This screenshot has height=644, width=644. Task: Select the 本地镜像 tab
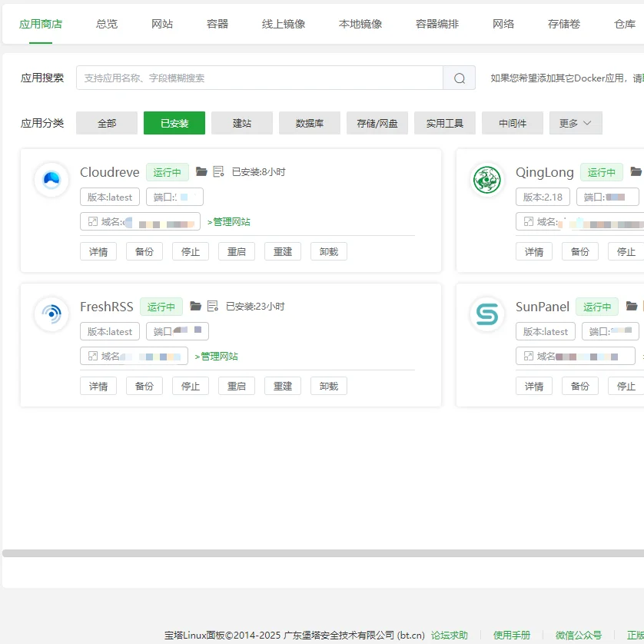point(360,24)
